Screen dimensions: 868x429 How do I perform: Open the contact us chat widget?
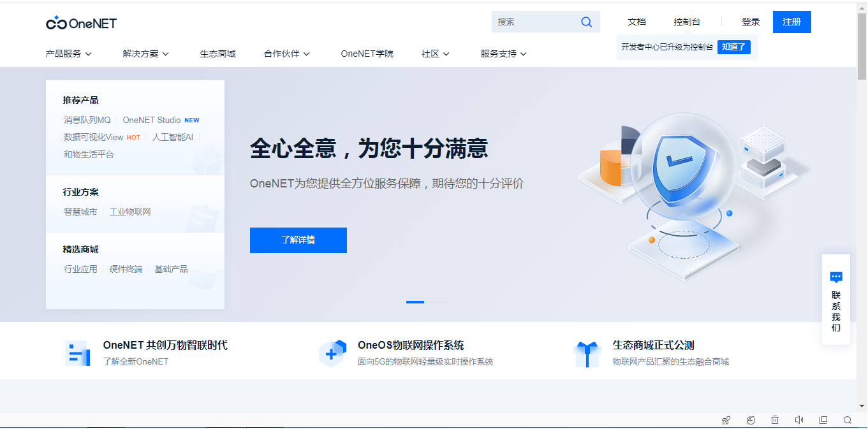click(835, 300)
